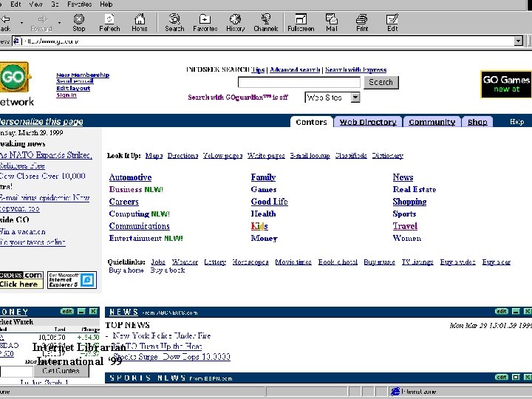Click Personalize this page link
The height and width of the screenshot is (399, 532).
[41, 121]
